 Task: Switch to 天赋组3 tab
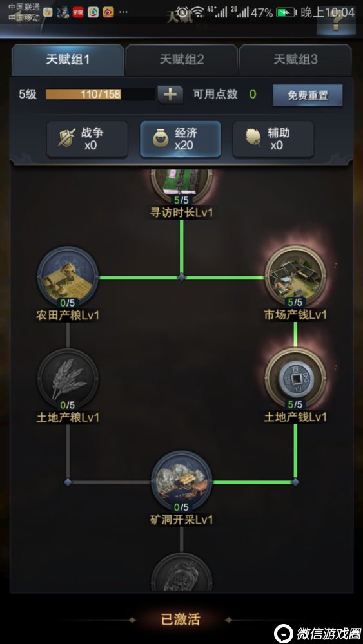[x=295, y=60]
